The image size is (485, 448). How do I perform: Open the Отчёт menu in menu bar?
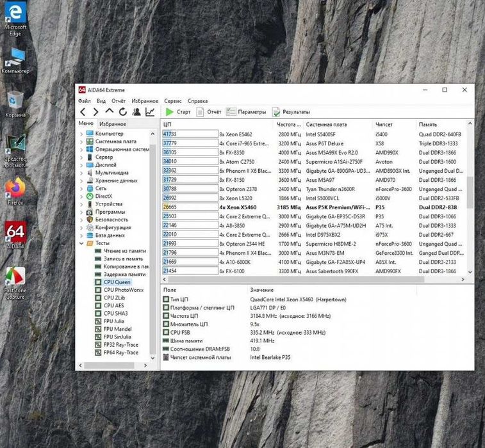coord(119,101)
